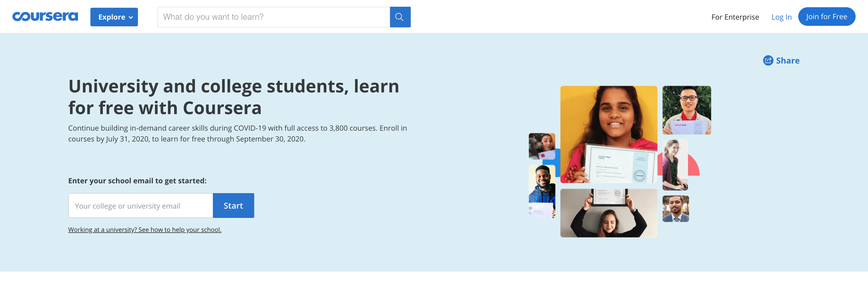Screen dimensions: 868x284
Task: Click large photo of girl holding certificate
Action: [x=608, y=134]
